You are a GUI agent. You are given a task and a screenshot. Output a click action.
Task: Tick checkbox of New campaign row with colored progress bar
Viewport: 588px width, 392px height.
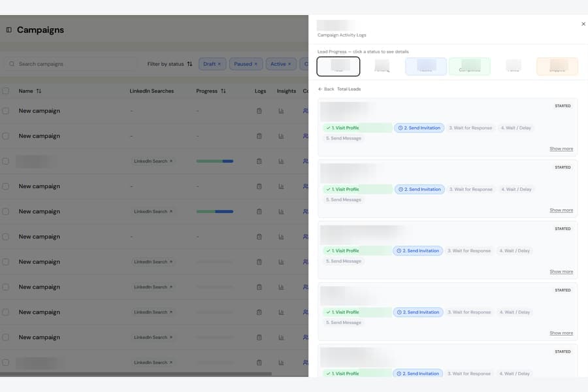(x=6, y=212)
